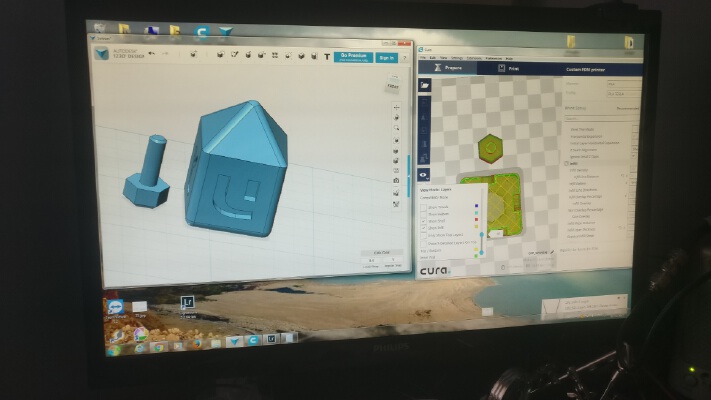
Task: Open Chrome from the taskbar
Action: 158,347
